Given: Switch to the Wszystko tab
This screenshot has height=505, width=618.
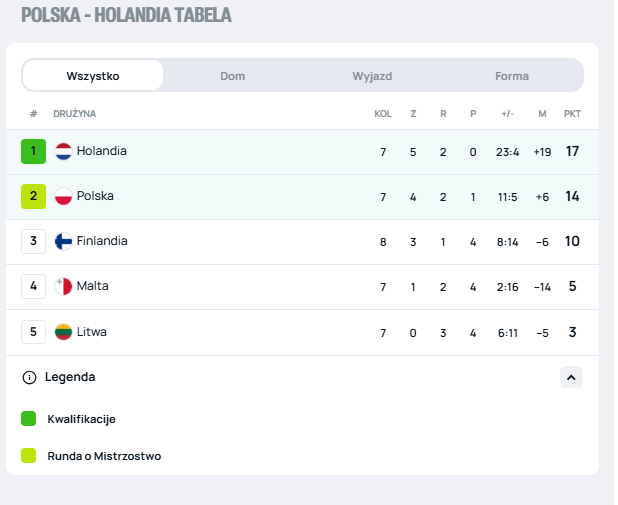Looking at the screenshot, I should coord(93,76).
